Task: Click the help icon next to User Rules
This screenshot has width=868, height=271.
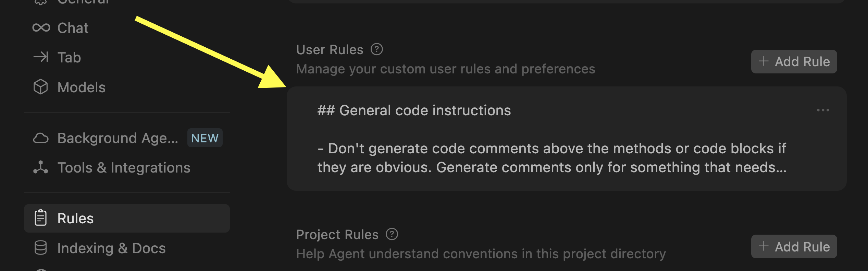Action: point(376,49)
